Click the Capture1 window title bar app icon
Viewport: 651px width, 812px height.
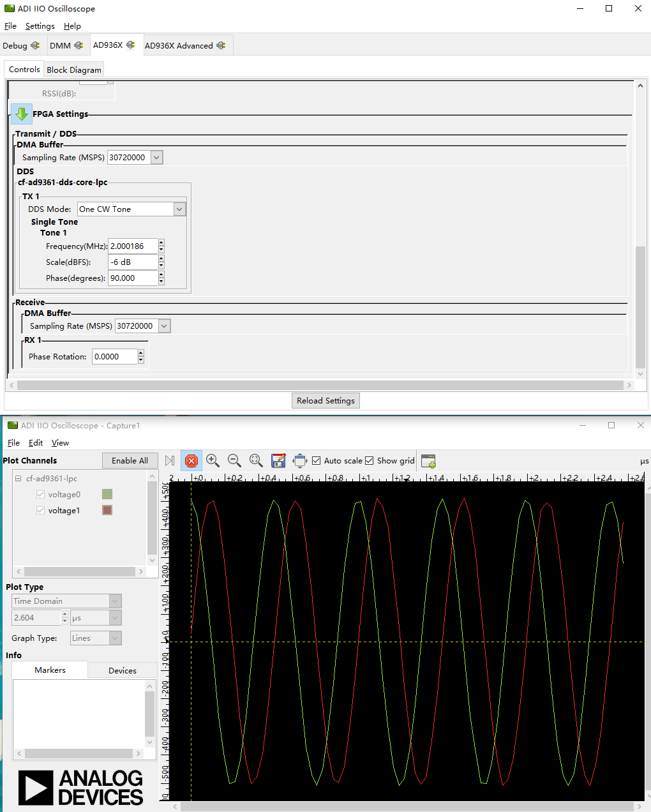(13, 425)
